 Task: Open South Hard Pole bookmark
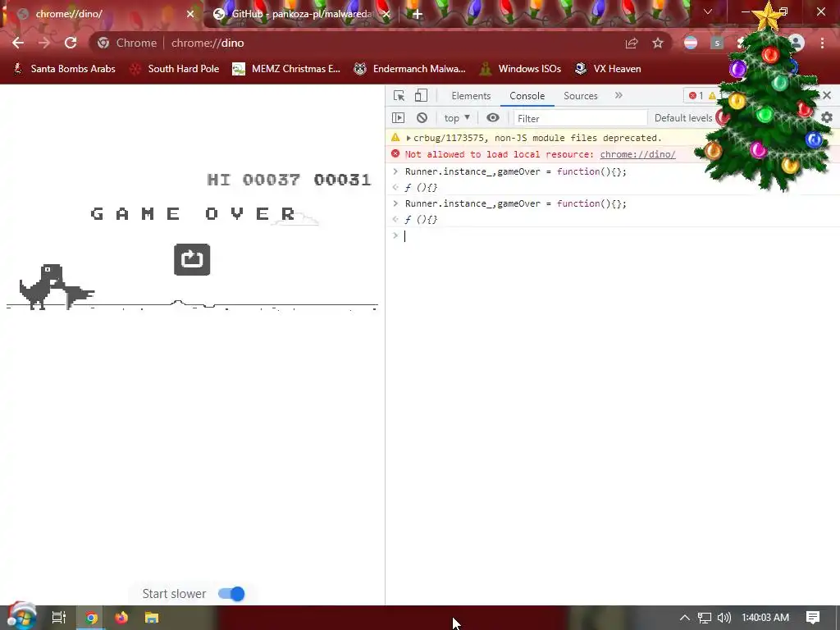pos(175,69)
